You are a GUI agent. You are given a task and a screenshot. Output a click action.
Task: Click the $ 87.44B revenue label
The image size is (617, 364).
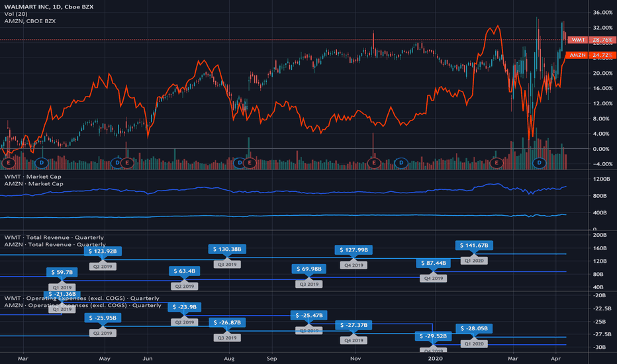tap(433, 263)
